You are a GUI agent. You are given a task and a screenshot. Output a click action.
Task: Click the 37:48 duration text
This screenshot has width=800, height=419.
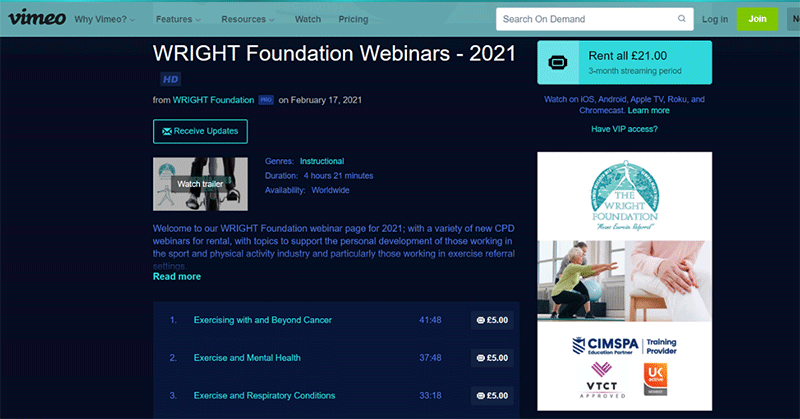[430, 358]
